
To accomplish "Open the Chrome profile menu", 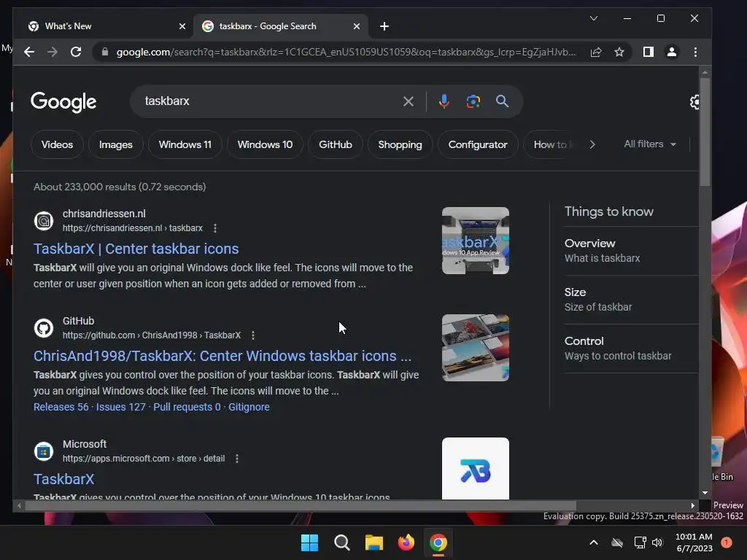I will coord(672,52).
